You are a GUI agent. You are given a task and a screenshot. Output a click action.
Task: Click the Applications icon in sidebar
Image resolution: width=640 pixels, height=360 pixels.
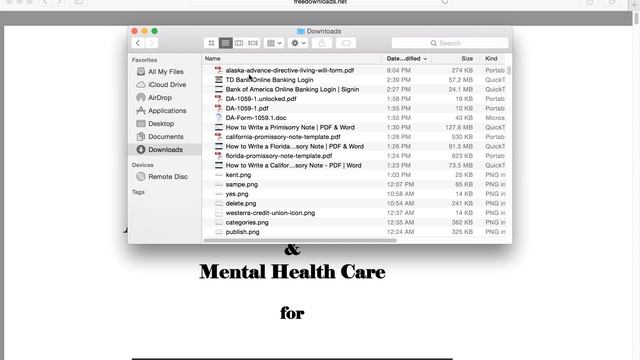141,111
